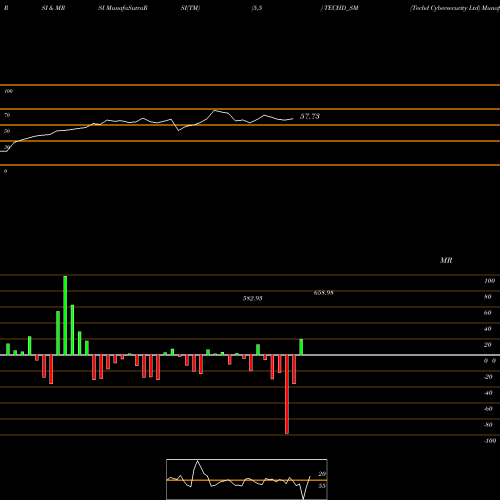Click the 20 value in mini chart
Image resolution: width=500 pixels, height=500 pixels.
322,474
